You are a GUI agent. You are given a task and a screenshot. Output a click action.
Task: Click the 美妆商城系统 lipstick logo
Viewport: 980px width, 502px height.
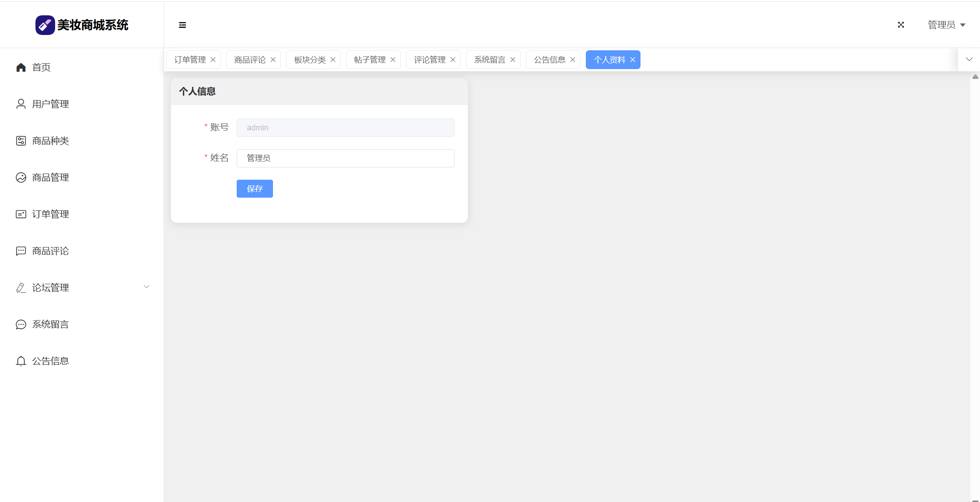click(x=45, y=25)
